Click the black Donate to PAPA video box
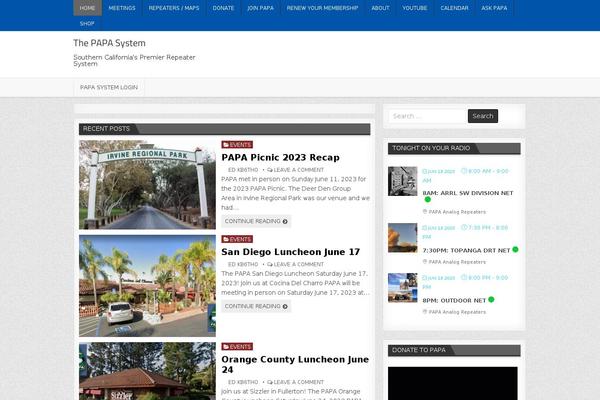The height and width of the screenshot is (400, 600). tap(453, 383)
